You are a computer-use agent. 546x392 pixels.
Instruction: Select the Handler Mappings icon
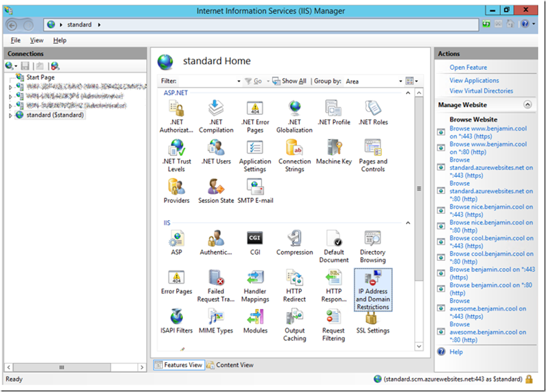tap(255, 286)
